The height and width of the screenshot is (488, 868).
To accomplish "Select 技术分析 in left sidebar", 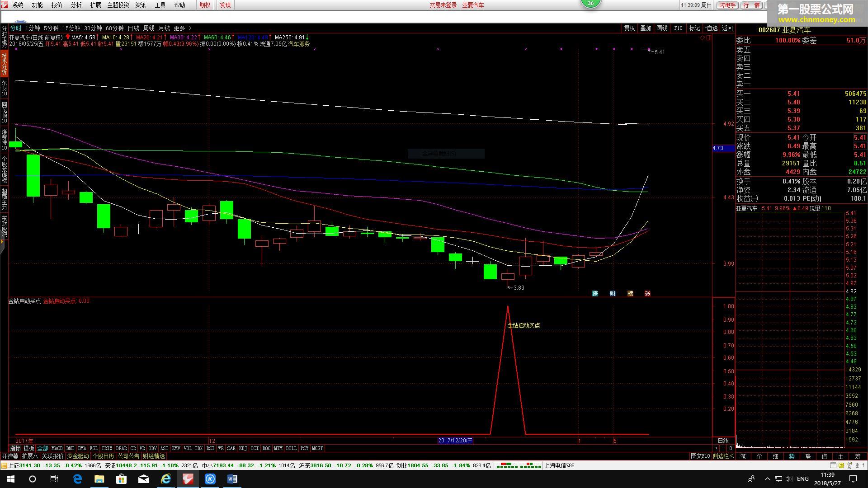I will [4, 63].
